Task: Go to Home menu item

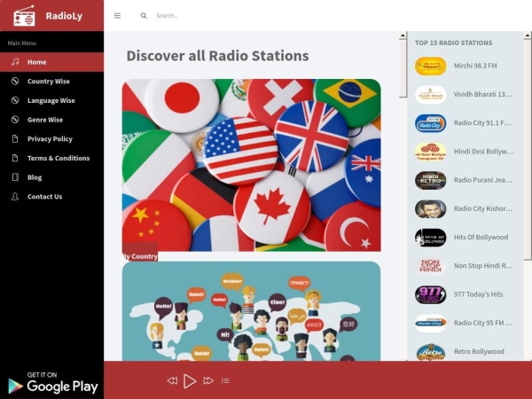Action: point(52,62)
